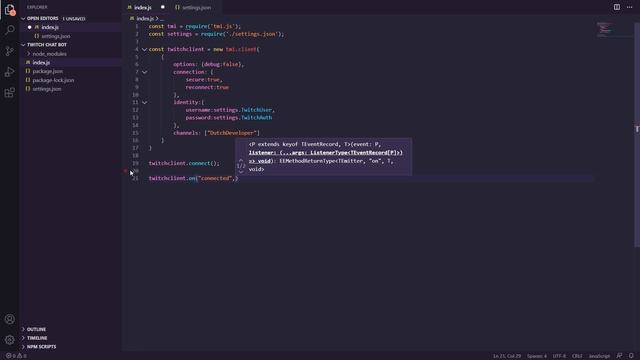Toggle breakpoint beside line 20
Viewport: 640px width, 360px height.
pos(125,171)
